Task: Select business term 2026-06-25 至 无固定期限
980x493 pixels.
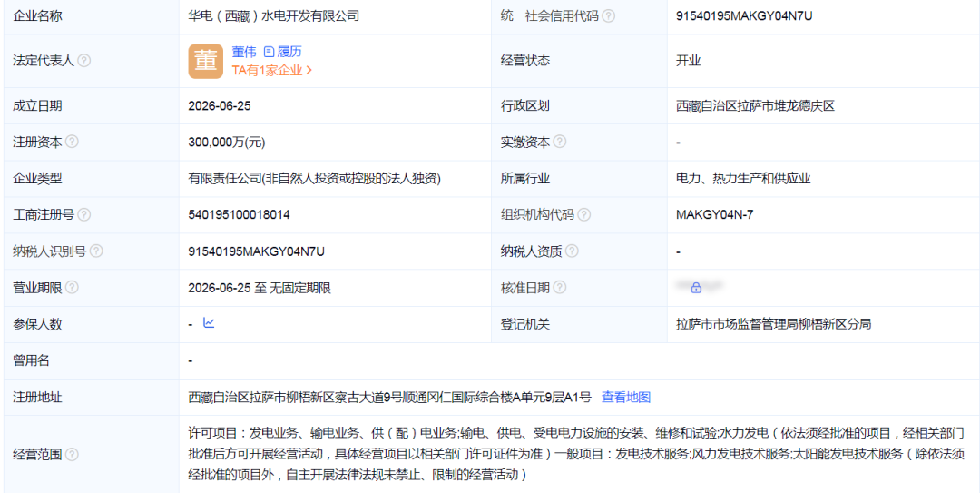Action: coord(260,288)
